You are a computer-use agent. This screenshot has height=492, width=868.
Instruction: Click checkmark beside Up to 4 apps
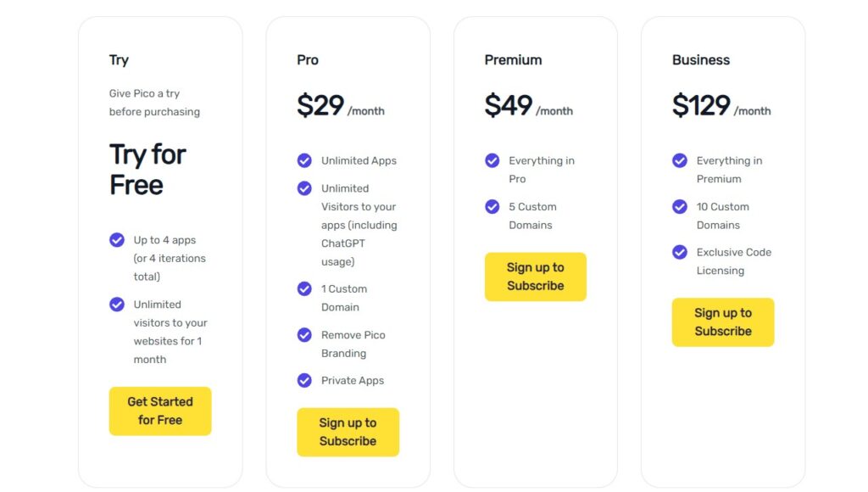click(117, 240)
